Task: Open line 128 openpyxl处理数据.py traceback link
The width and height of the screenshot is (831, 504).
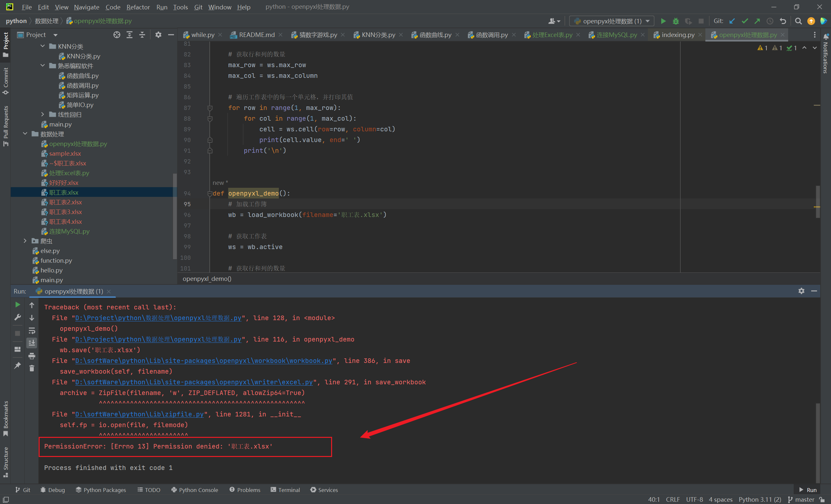Action: (x=158, y=318)
